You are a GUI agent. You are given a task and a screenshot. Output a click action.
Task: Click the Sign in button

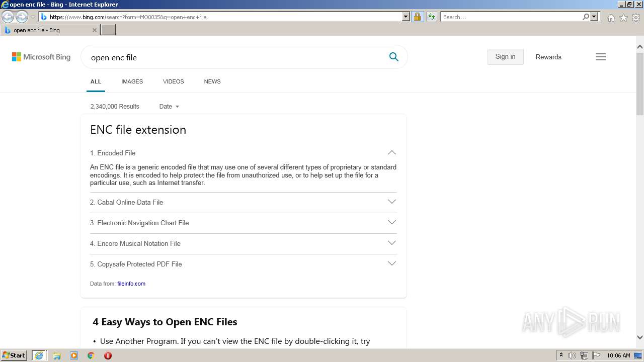pyautogui.click(x=505, y=57)
